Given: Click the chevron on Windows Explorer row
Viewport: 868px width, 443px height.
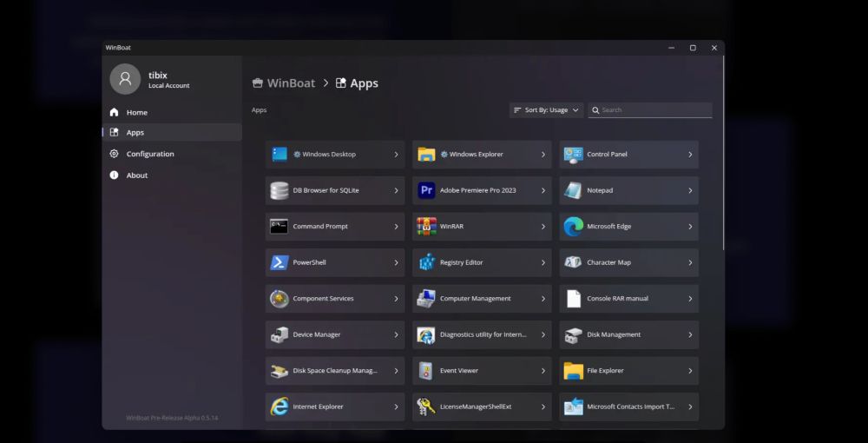Looking at the screenshot, I should tap(543, 155).
